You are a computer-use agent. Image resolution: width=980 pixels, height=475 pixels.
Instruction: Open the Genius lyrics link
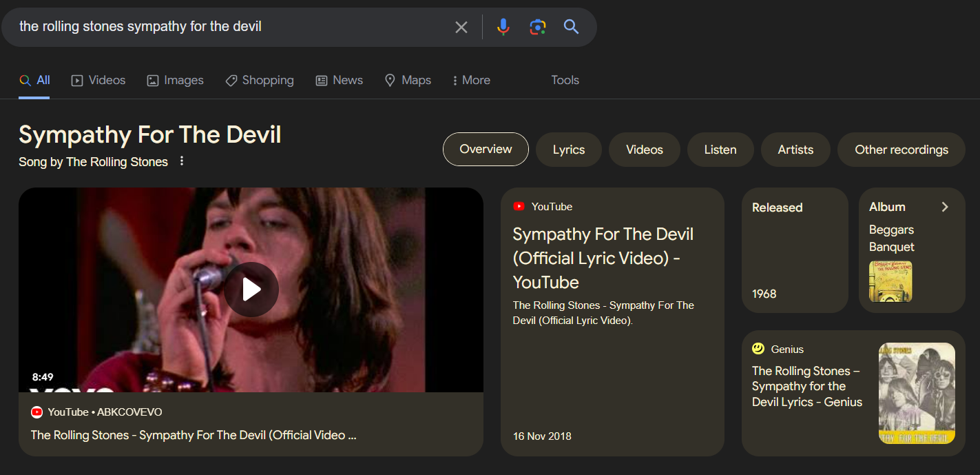(807, 386)
